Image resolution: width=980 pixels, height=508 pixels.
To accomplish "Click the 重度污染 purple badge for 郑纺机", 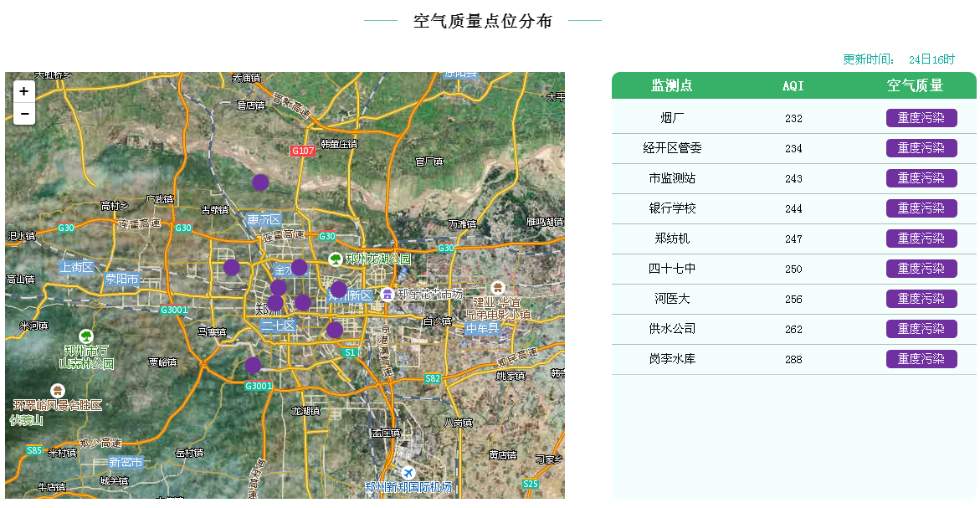I will pos(921,239).
